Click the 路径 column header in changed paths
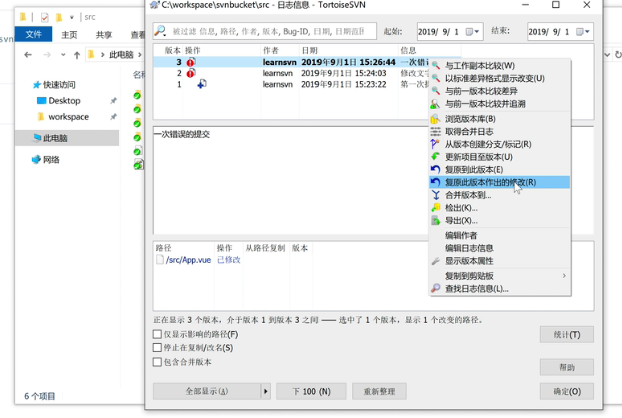Image resolution: width=622 pixels, height=418 pixels. click(x=184, y=248)
